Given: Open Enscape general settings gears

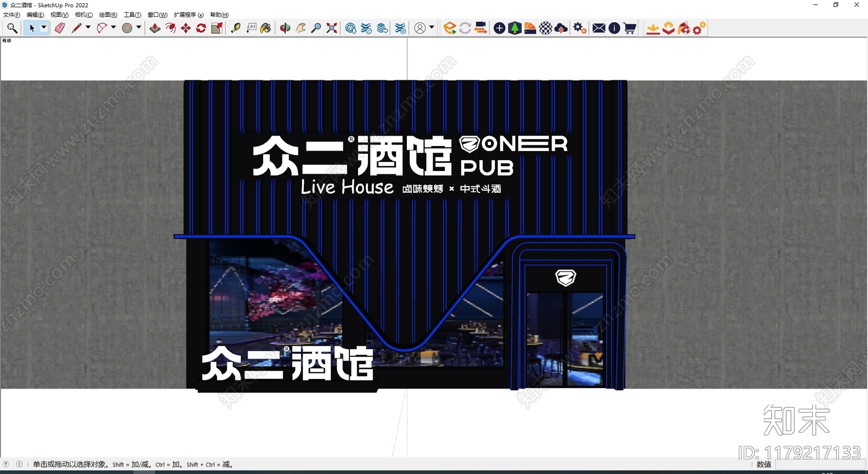Looking at the screenshot, I should pyautogui.click(x=580, y=28).
